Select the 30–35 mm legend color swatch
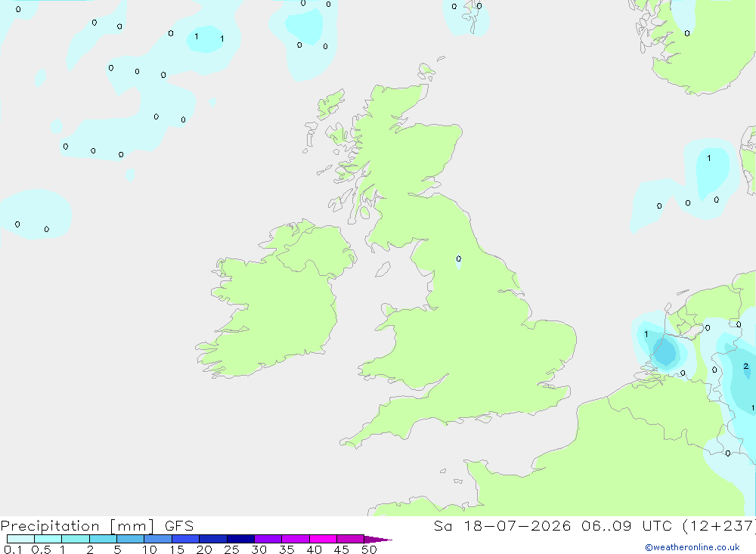 click(268, 539)
